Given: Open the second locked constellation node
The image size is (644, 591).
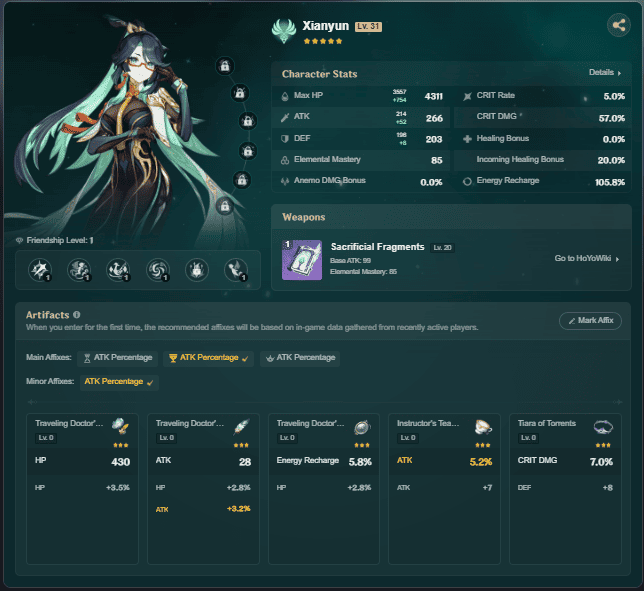Looking at the screenshot, I should (240, 94).
